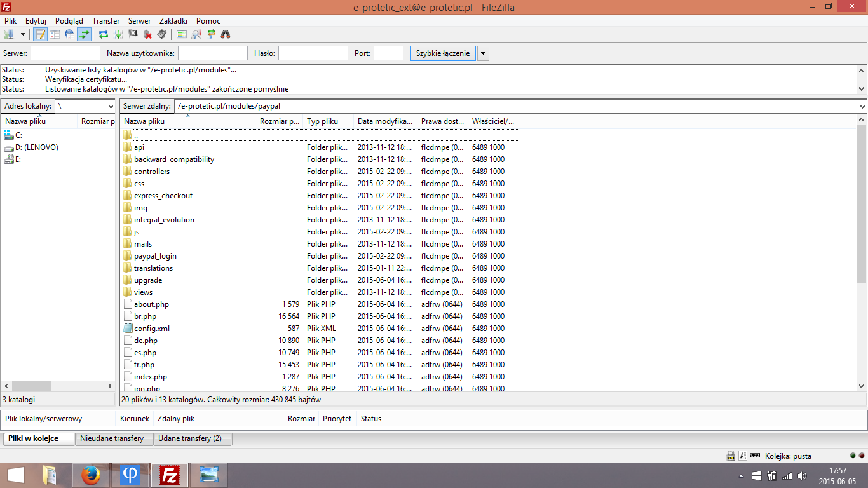The image size is (868, 488).
Task: Switch to the Nieudane transfery tab
Action: pyautogui.click(x=114, y=438)
